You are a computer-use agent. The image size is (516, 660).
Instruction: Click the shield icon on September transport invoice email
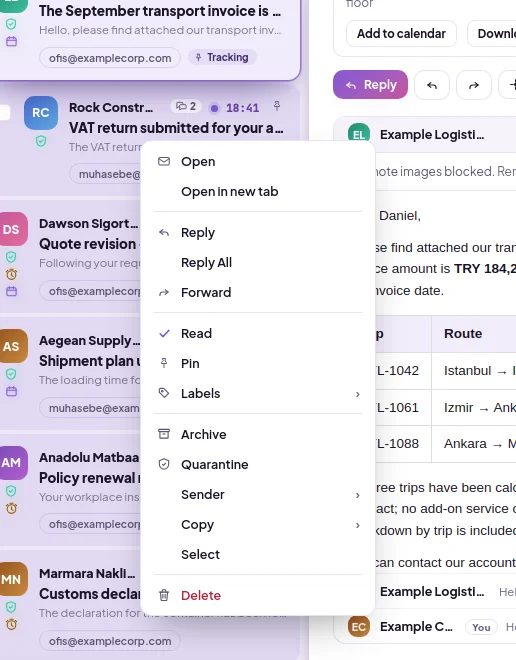11,24
